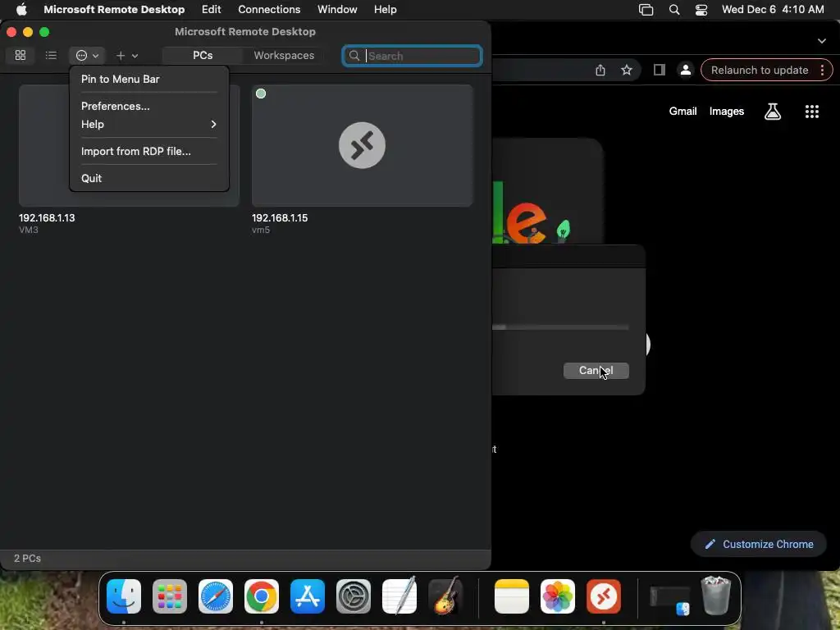Screen dimensions: 840x630
Task: Open Images link on Google page
Action: click(x=727, y=112)
